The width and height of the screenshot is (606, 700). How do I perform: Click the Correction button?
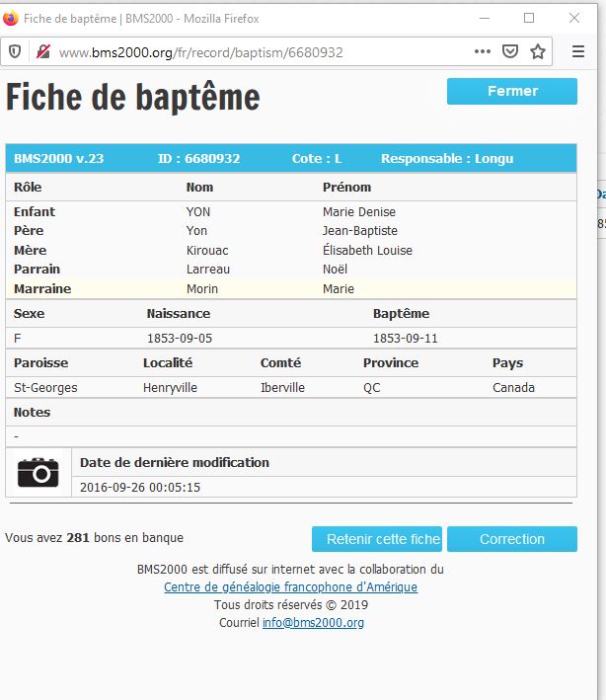coord(512,539)
